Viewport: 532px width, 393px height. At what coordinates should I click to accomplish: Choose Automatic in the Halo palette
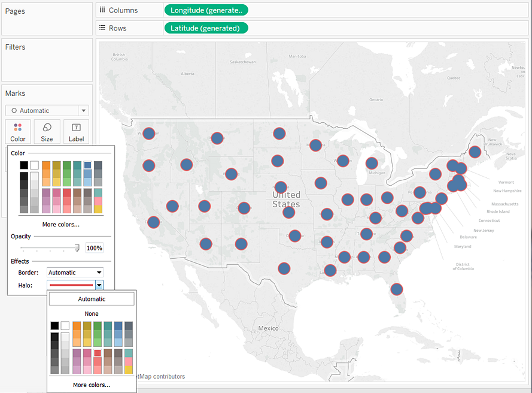[x=92, y=299]
